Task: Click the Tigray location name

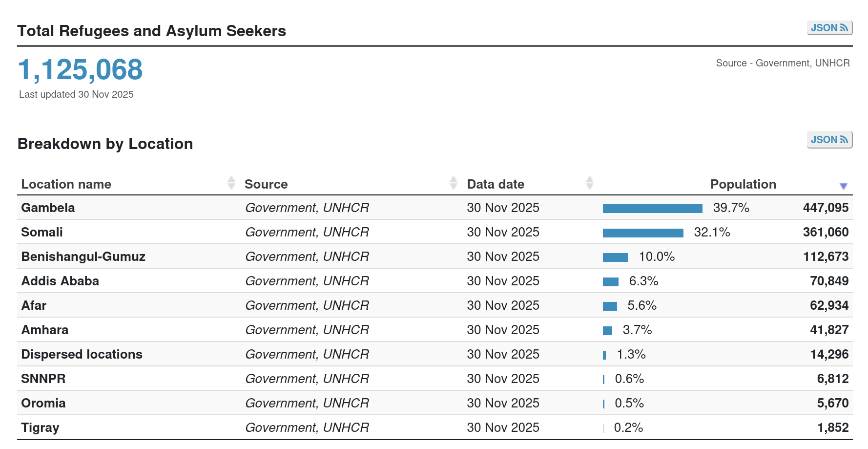Action: point(40,428)
